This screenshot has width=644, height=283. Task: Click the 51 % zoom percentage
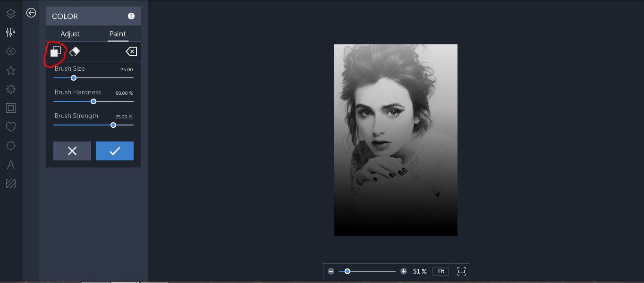(x=419, y=271)
